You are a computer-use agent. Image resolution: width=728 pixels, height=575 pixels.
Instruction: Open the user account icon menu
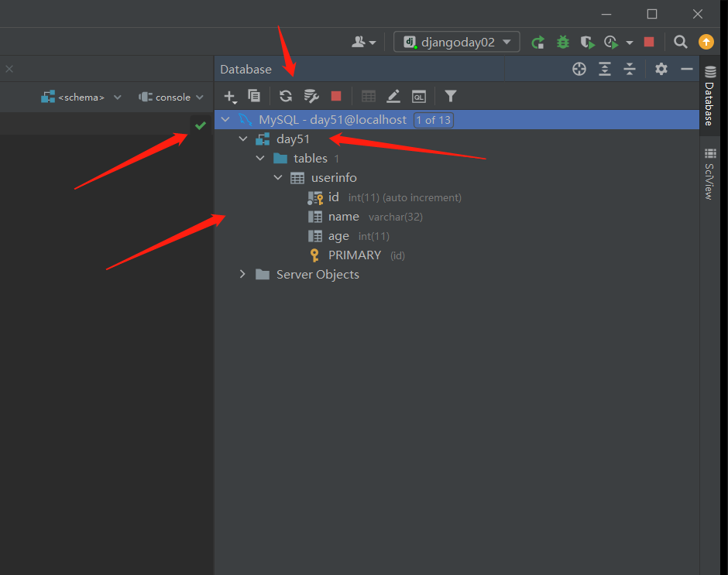[x=363, y=43]
